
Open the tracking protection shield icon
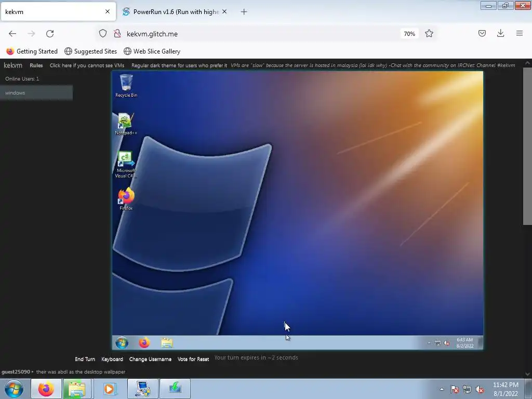(103, 34)
